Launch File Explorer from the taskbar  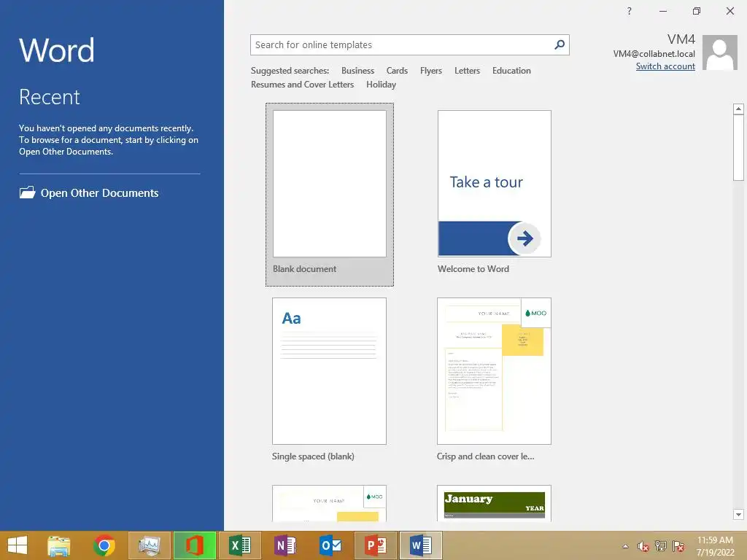[x=59, y=545]
